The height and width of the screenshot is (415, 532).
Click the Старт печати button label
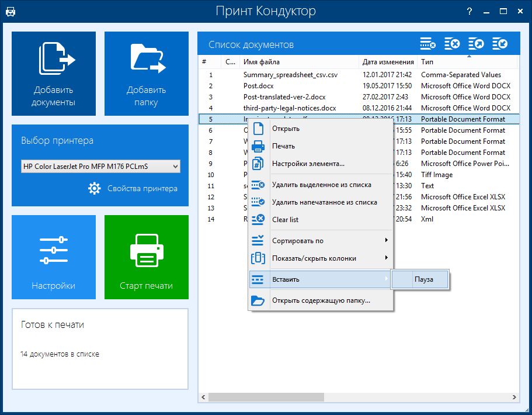[146, 286]
